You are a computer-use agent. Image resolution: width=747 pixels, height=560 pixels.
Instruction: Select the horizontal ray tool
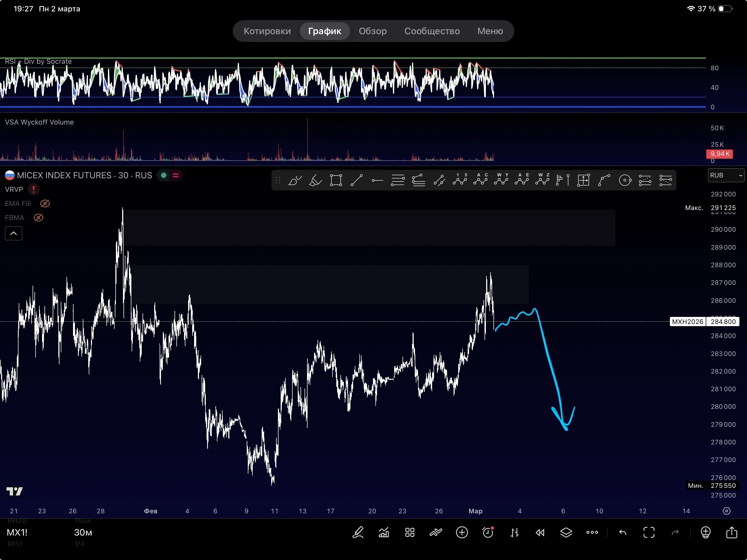[x=377, y=180]
